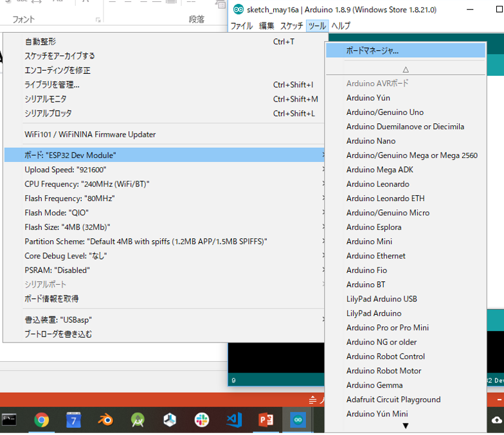Expand the Flash Size "4MB (32Mb)" submenu

coord(165,227)
